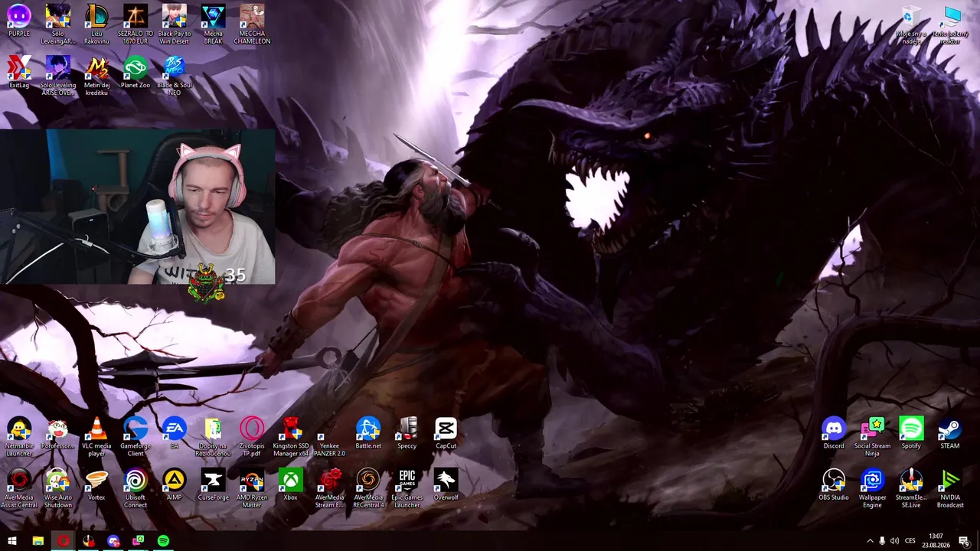This screenshot has width=980, height=551.
Task: Select the STEAM desktop icon
Action: (x=950, y=434)
